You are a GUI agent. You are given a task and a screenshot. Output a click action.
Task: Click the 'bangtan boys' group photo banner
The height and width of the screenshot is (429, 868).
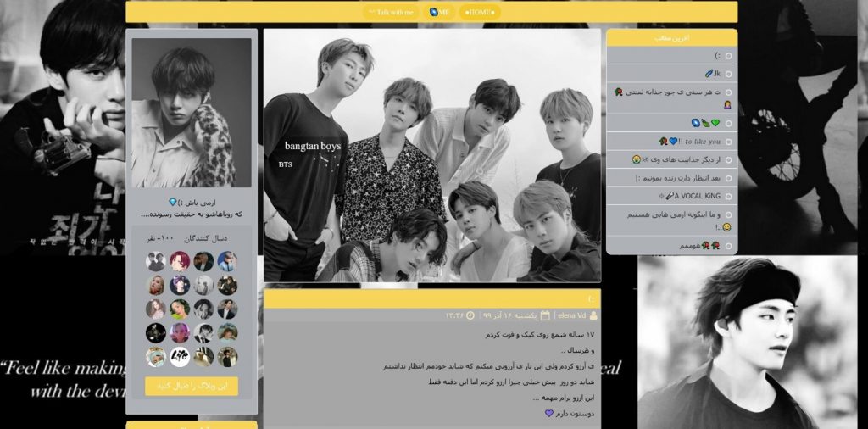pyautogui.click(x=431, y=155)
